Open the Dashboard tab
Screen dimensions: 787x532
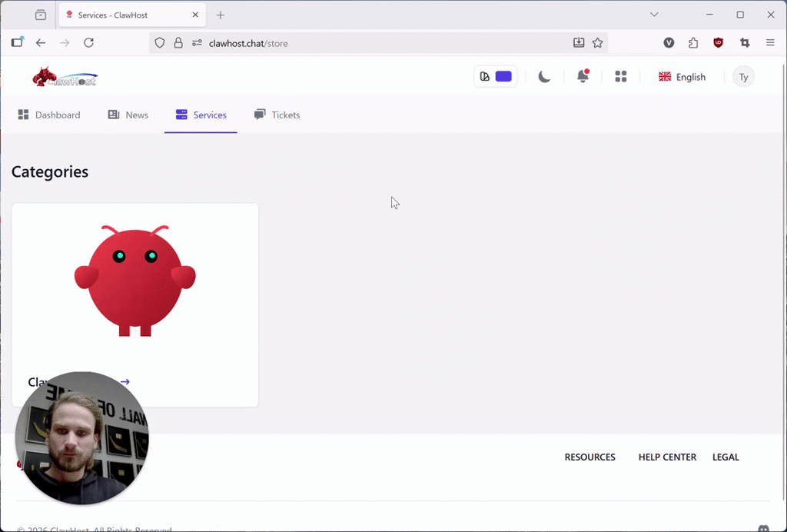[49, 115]
